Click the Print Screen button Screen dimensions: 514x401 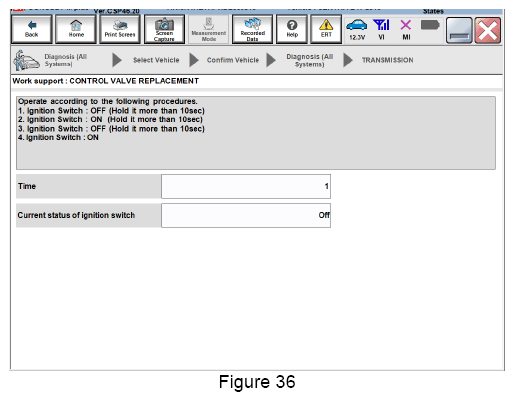pos(120,29)
